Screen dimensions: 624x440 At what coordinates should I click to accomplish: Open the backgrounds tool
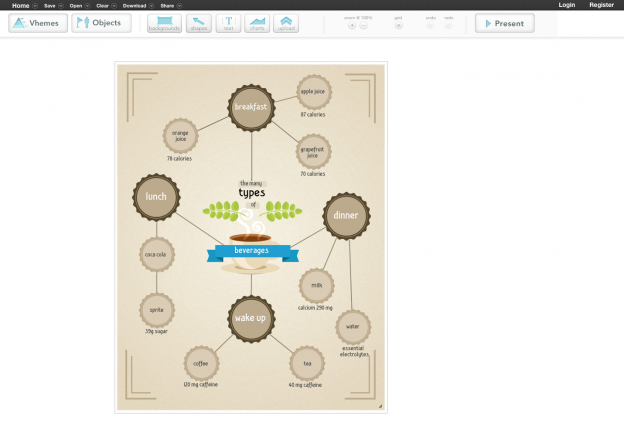[x=165, y=23]
